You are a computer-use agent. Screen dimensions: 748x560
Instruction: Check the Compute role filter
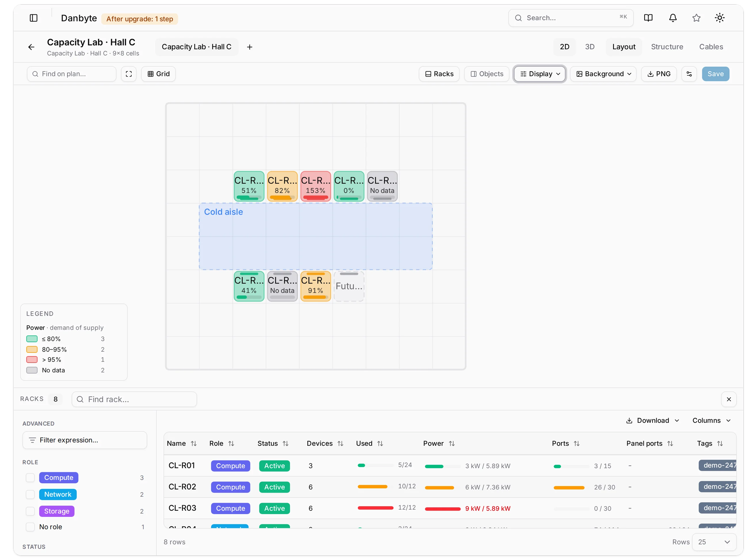pyautogui.click(x=30, y=477)
